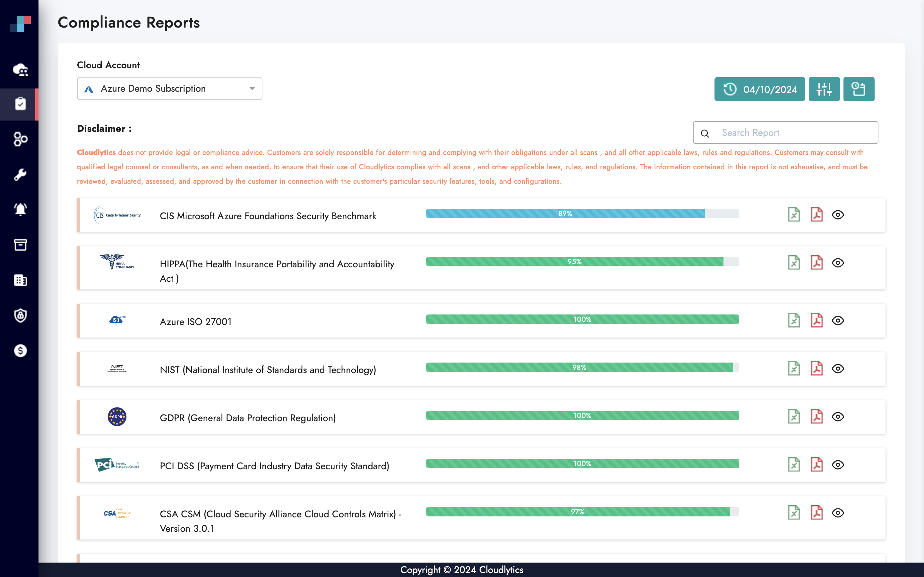Export Azure ISO 27001 report as PDF
Screen dimensions: 924x577
coord(816,320)
